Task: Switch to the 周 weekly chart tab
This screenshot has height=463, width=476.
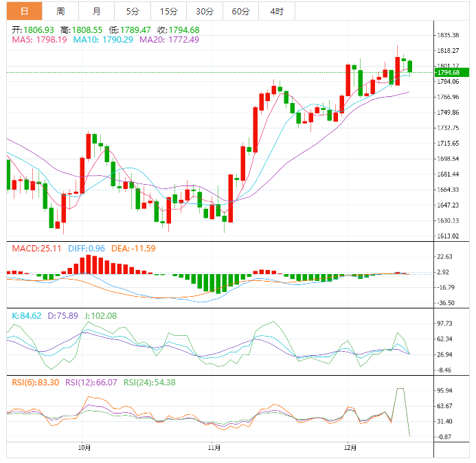Action: coord(60,11)
